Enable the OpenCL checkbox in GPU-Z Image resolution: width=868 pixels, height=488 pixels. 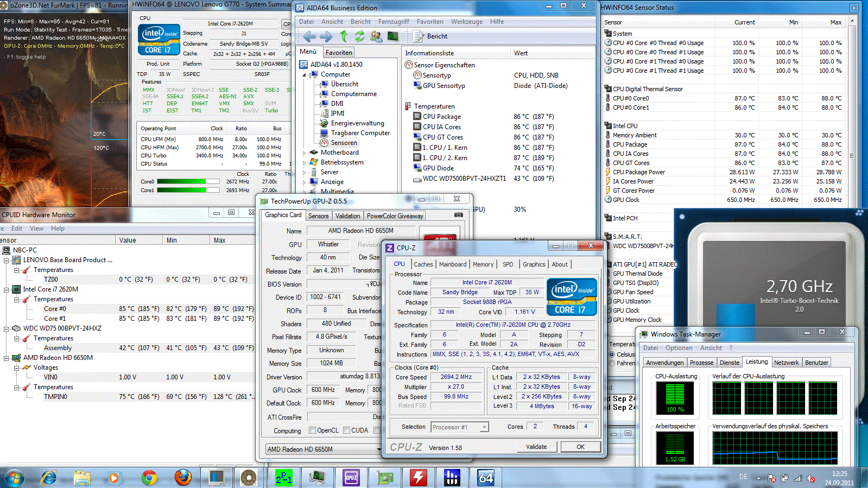[x=312, y=430]
